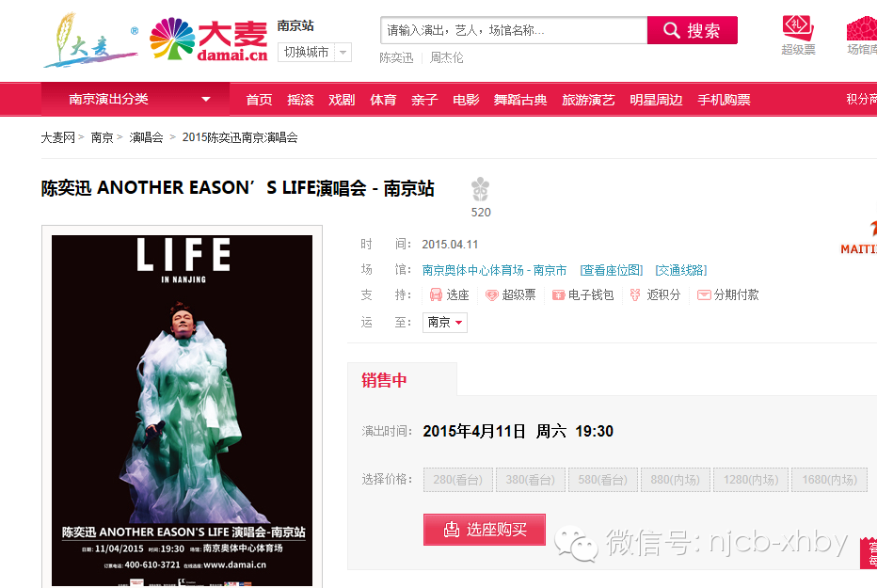
Task: Click the 返积分 points icon
Action: click(x=635, y=295)
